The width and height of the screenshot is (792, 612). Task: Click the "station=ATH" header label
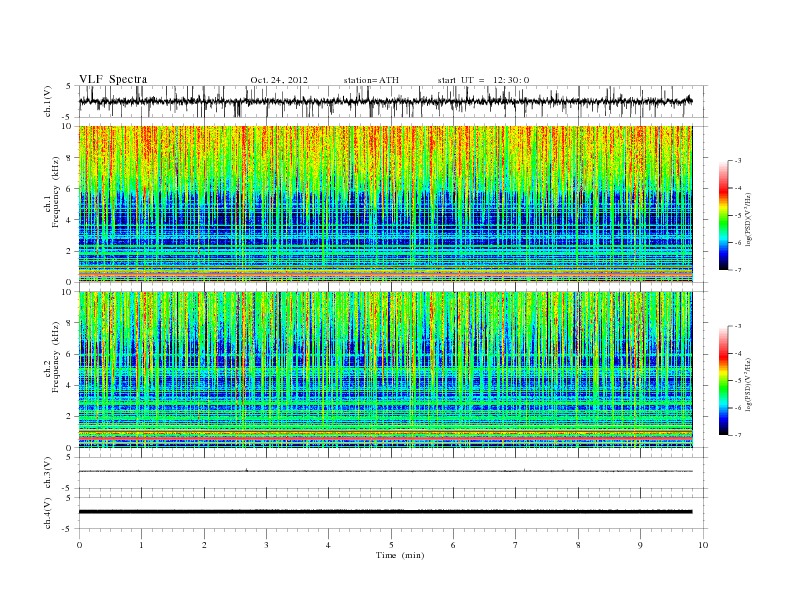point(371,80)
